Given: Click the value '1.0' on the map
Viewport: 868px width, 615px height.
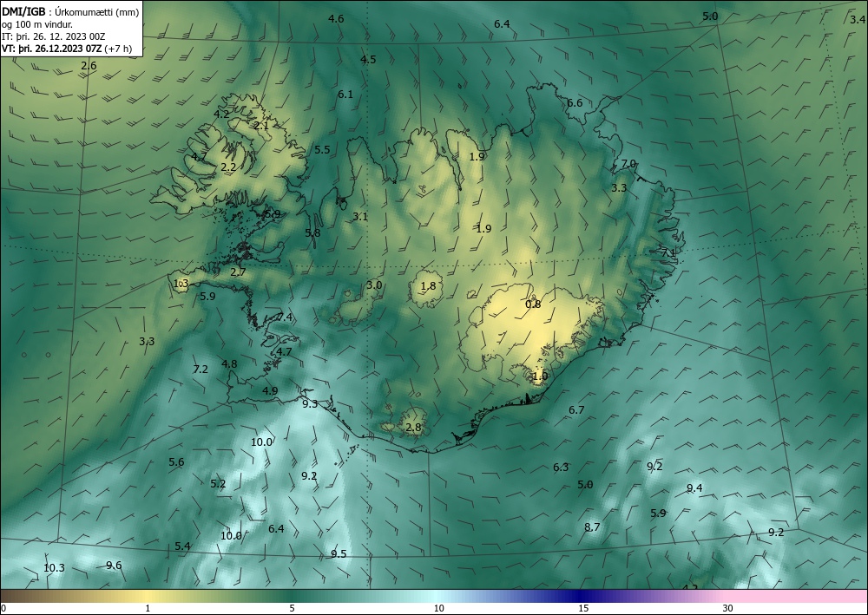Looking at the screenshot, I should (x=540, y=376).
